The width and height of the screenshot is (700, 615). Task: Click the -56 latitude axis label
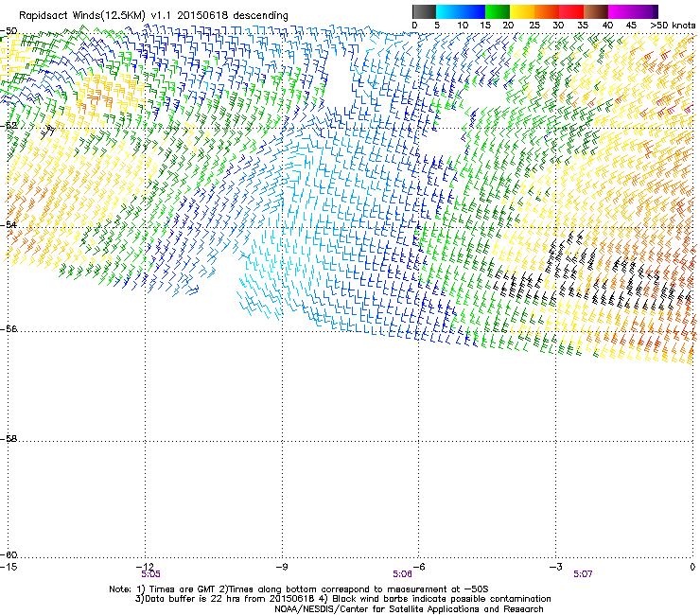click(x=9, y=328)
